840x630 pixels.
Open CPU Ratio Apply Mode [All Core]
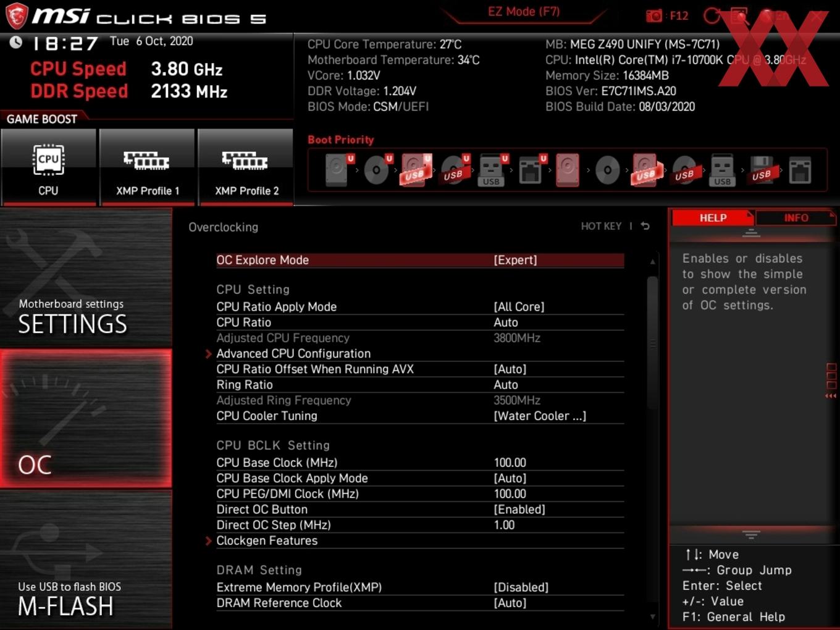coord(420,307)
